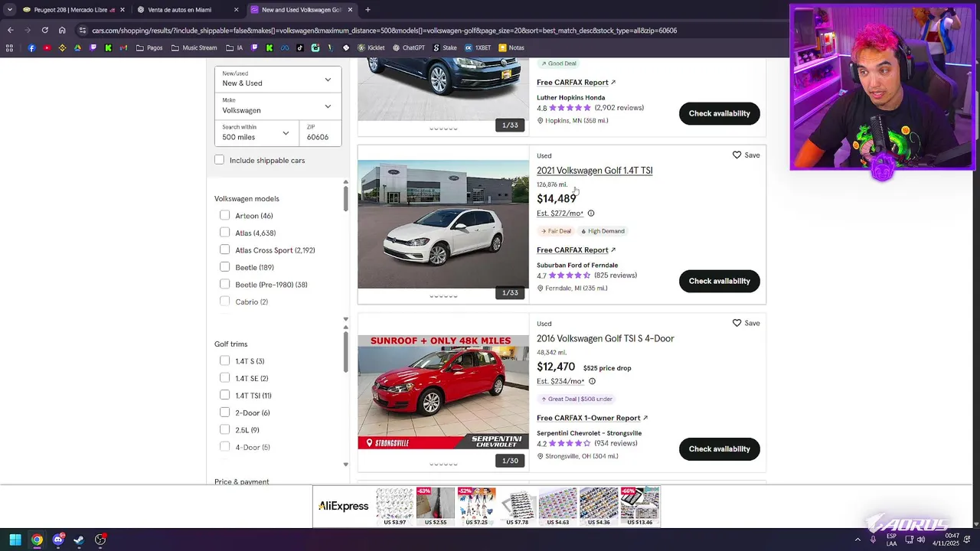Check the 2.5L trim filter

[x=224, y=430]
